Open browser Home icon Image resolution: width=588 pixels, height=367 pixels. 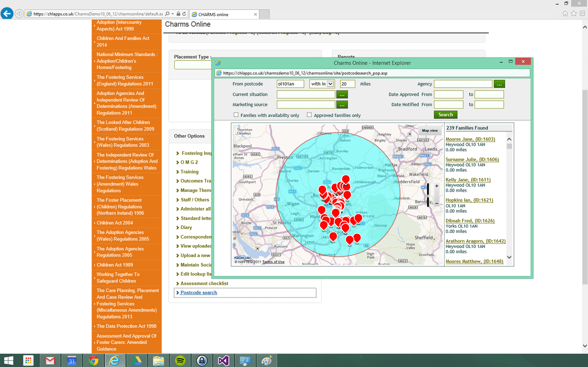(565, 14)
